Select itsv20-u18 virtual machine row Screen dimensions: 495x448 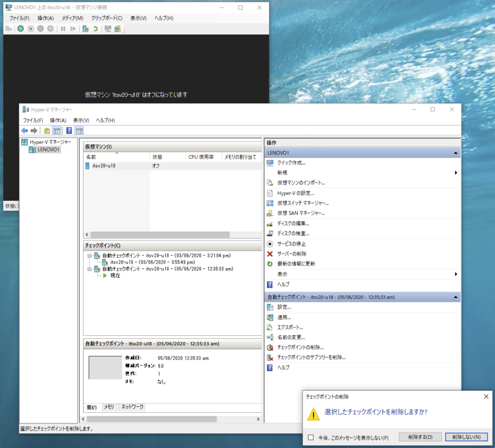(103, 165)
